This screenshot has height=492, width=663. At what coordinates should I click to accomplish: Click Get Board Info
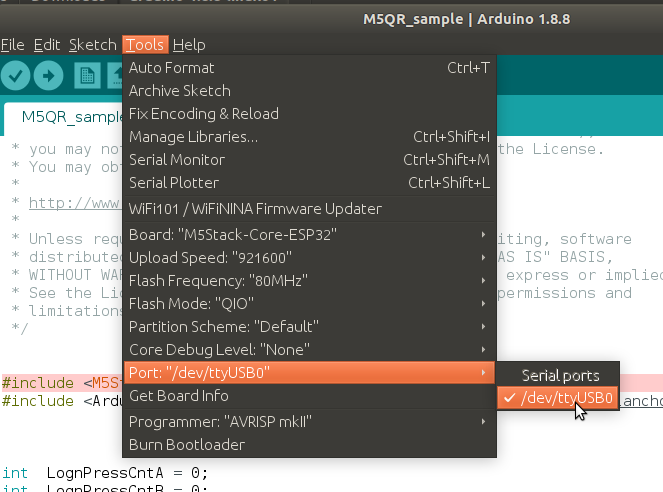309,396
